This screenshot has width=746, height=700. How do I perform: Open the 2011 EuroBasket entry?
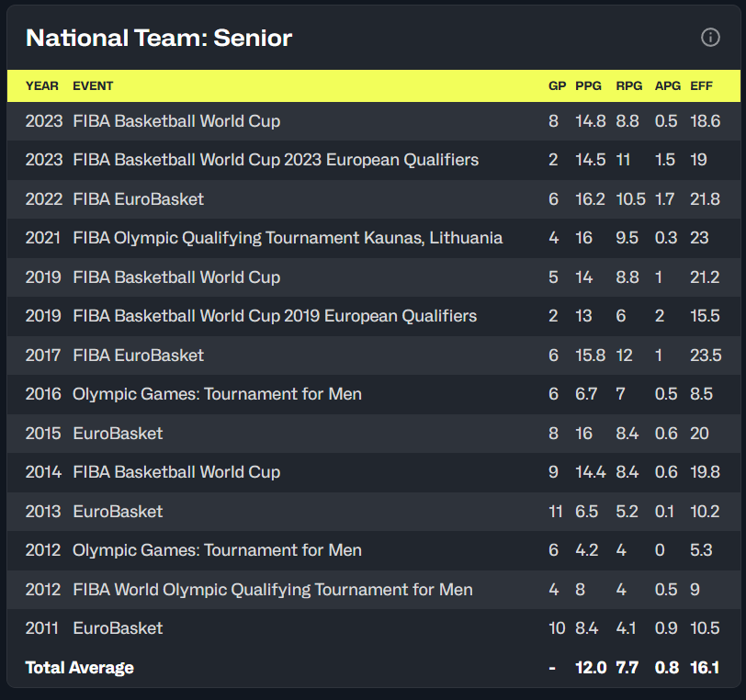(x=118, y=628)
